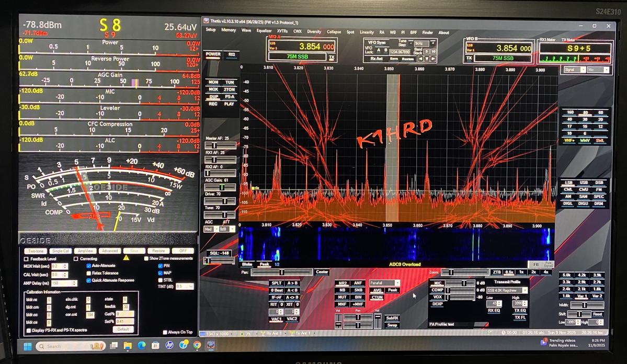Open Google Chrome from the taskbar

click(x=197, y=346)
